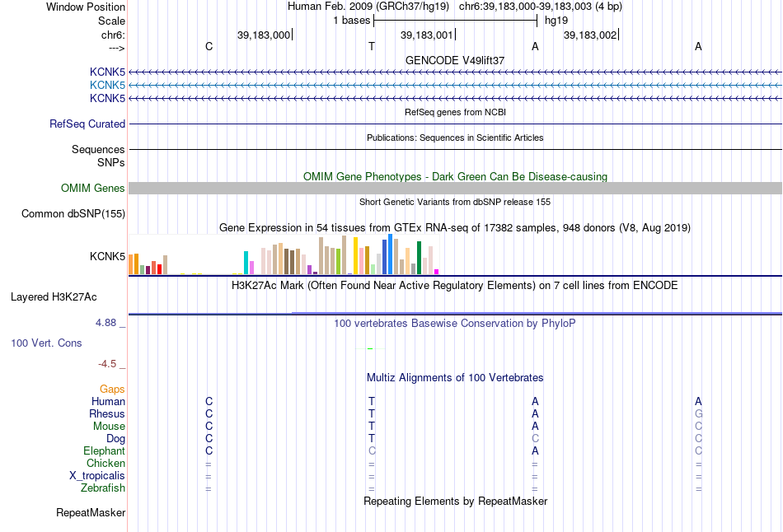Click the magenta last bar in GTEx chart
783x532 pixels.
(x=437, y=272)
